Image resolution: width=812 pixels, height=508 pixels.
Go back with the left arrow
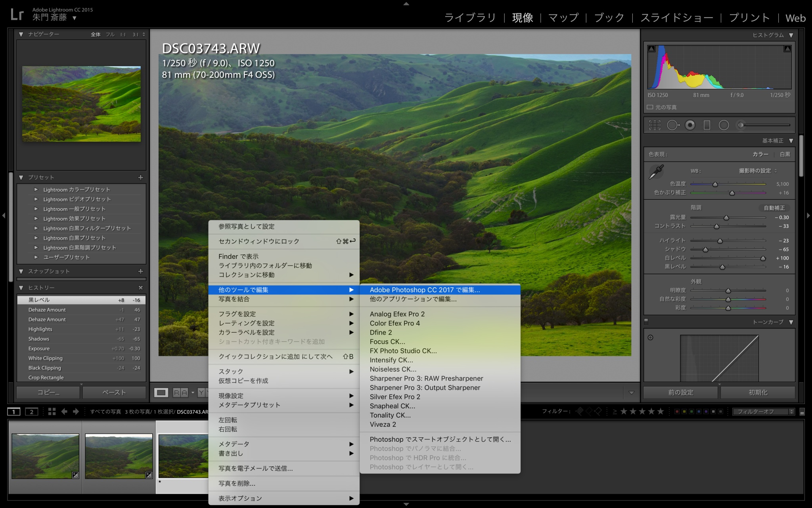(64, 412)
